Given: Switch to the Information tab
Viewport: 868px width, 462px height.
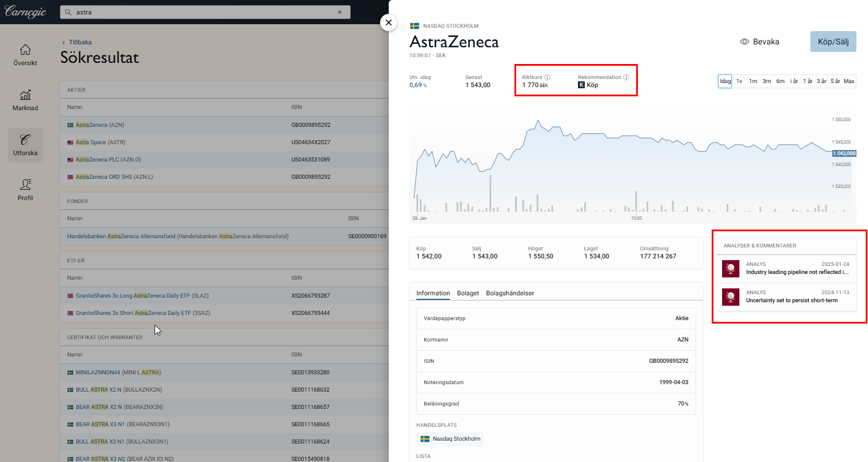Looking at the screenshot, I should pos(433,293).
